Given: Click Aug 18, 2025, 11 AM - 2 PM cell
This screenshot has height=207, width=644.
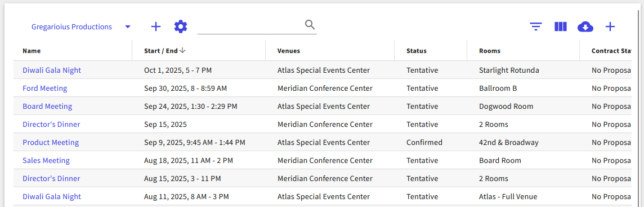Looking at the screenshot, I should coord(189,161).
